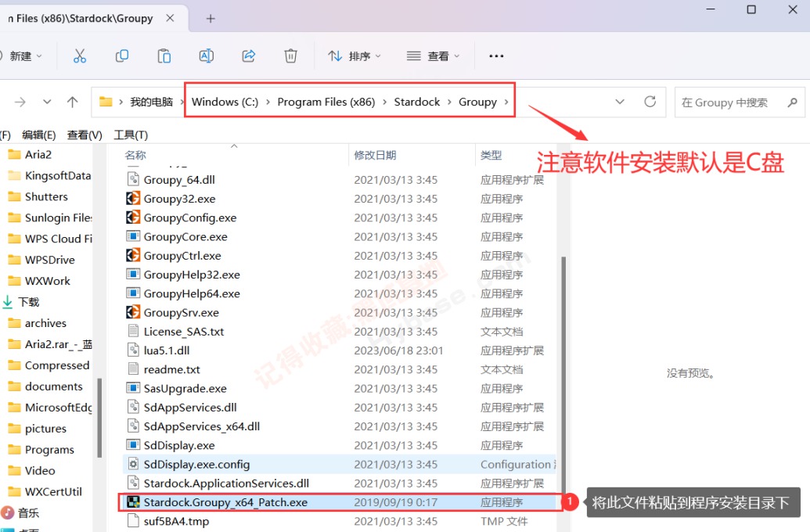Click the Rename icon in toolbar

pyautogui.click(x=206, y=56)
